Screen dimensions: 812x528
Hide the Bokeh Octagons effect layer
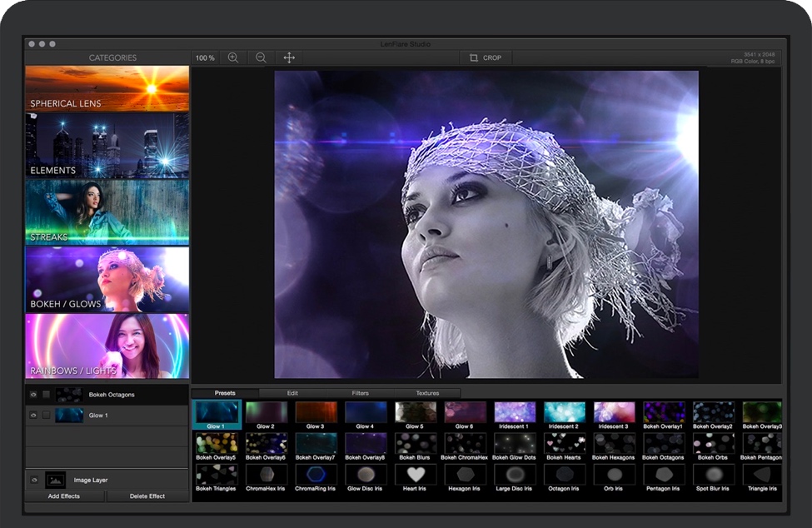click(x=33, y=395)
